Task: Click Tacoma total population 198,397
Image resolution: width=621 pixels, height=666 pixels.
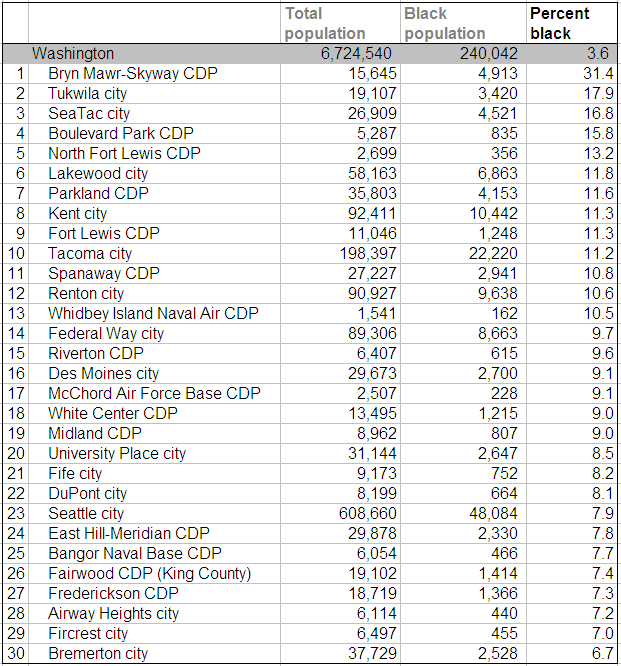Action: 368,254
